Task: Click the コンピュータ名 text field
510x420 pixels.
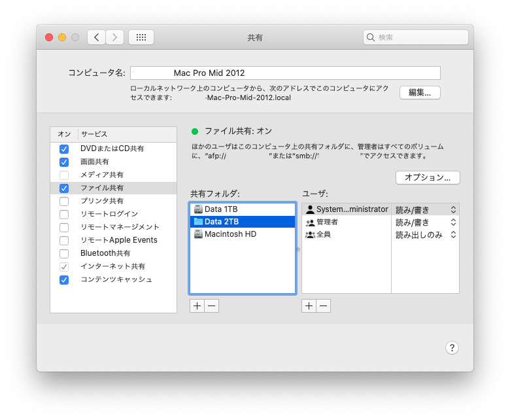Action: click(285, 73)
